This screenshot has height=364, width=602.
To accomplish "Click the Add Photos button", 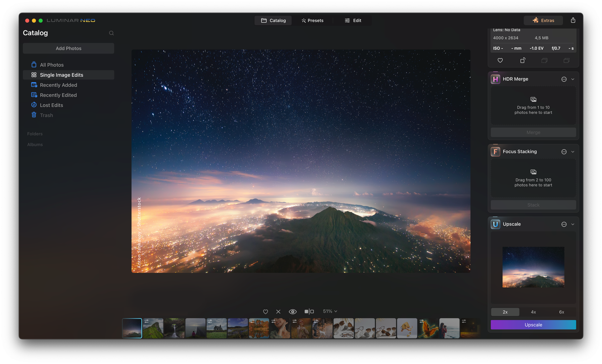I will (68, 48).
